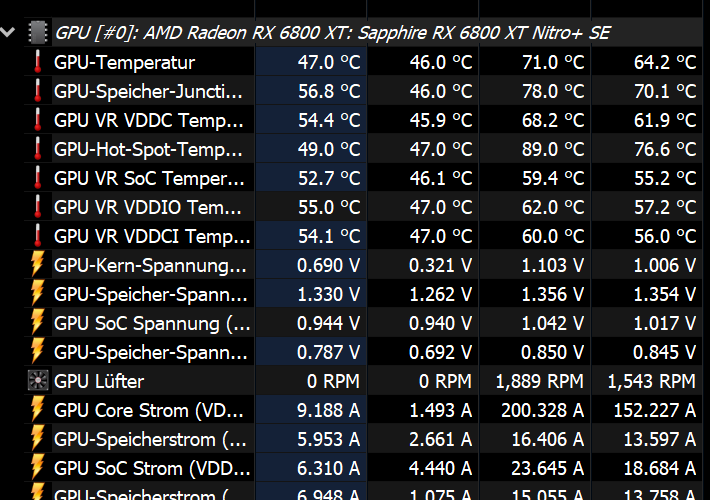Select the GPU-Hot-Spot-Temp... label
Screen dimensions: 710x500
click(x=149, y=149)
